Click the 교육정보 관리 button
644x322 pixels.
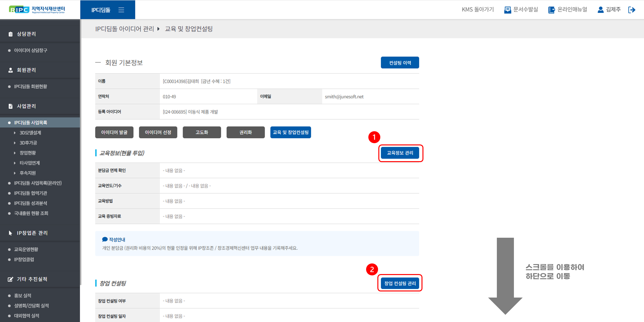[x=400, y=153]
